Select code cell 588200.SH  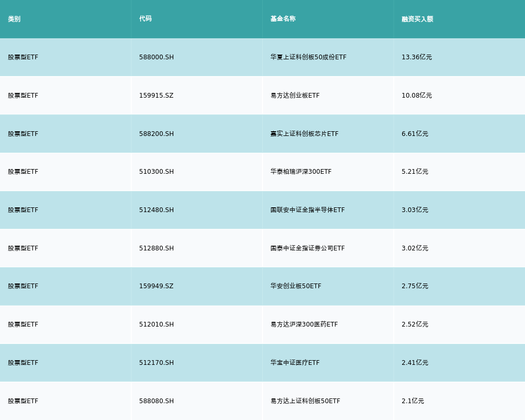156,134
